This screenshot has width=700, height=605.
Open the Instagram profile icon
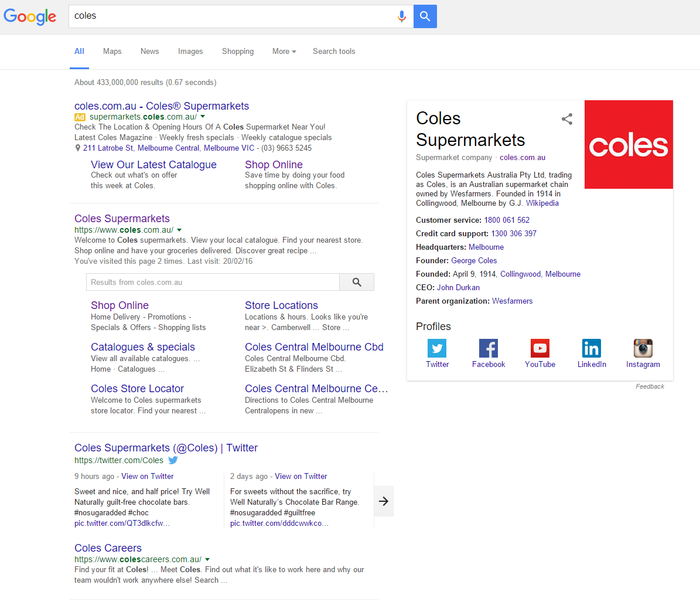(643, 348)
